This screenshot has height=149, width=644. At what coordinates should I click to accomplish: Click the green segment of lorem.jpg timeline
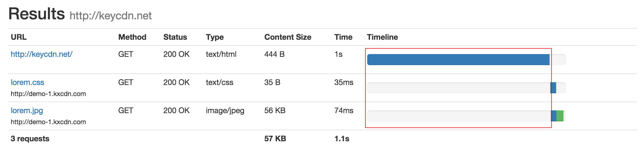(x=560, y=116)
